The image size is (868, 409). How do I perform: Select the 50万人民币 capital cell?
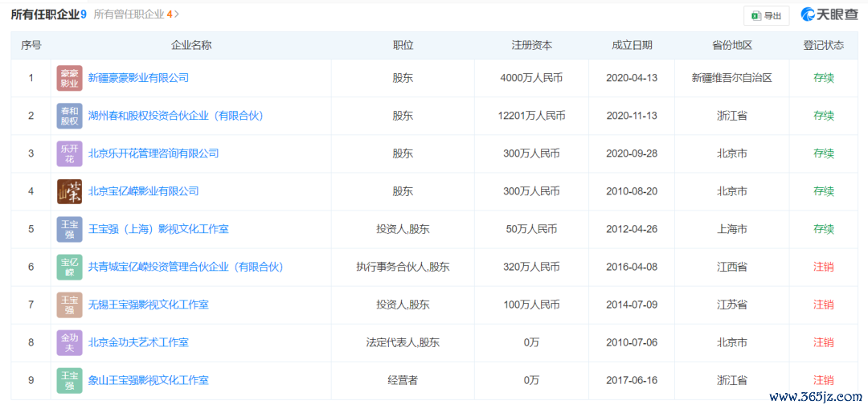(x=531, y=229)
